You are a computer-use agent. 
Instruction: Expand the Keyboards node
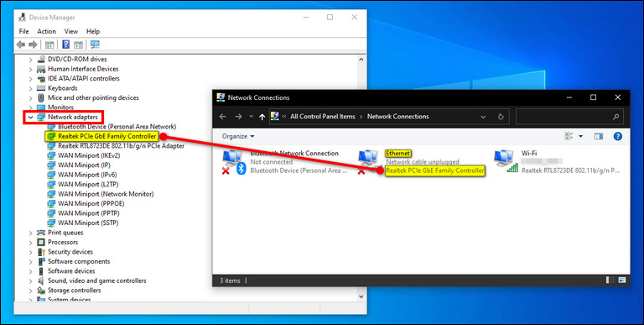[x=30, y=88]
